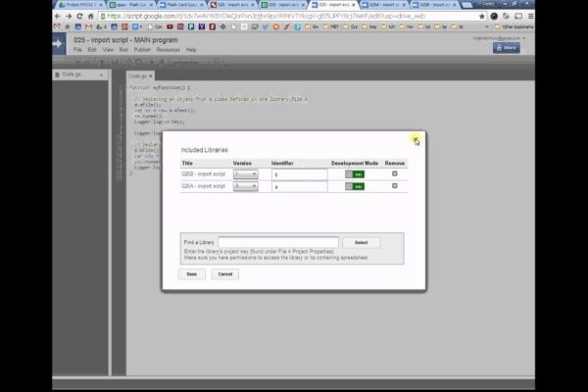Switch to the Flash Card Quiz tab
Viewport: 588px width, 392px height.
click(181, 5)
